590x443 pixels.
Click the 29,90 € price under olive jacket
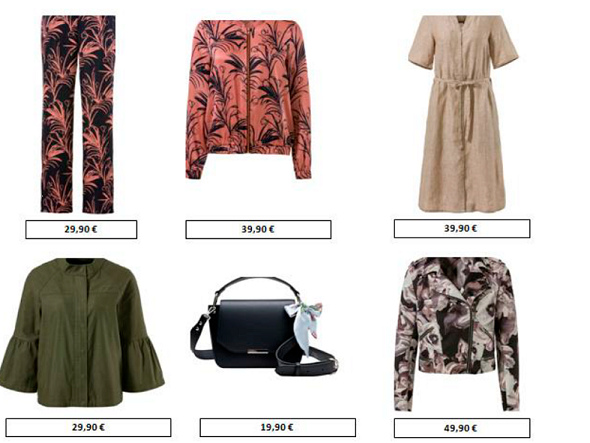tap(88, 427)
